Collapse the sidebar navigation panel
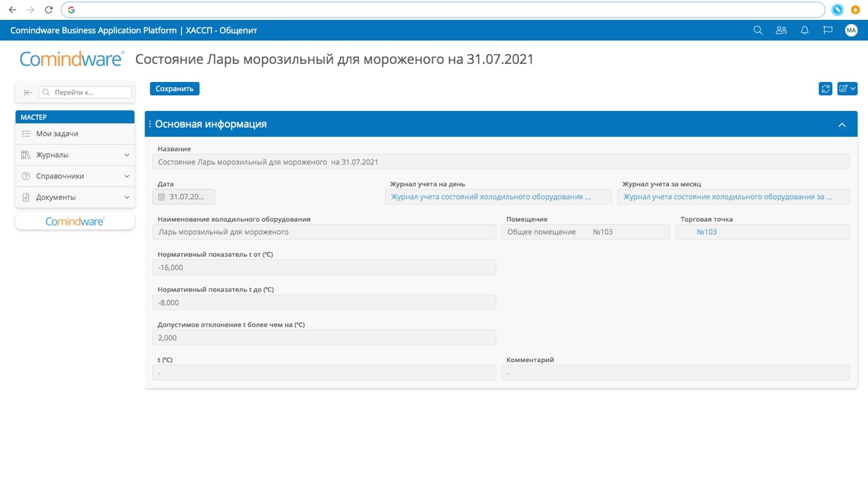Screen dimensions: 868x479 (x=28, y=93)
